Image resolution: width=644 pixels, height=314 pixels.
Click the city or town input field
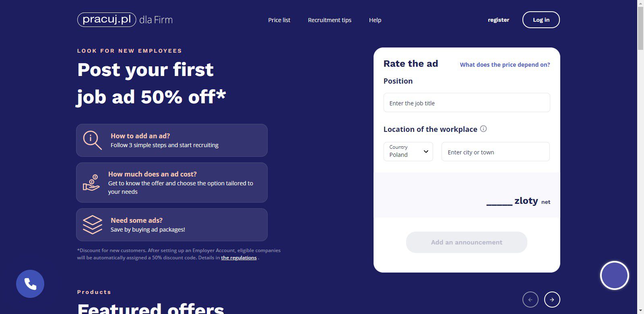(495, 152)
